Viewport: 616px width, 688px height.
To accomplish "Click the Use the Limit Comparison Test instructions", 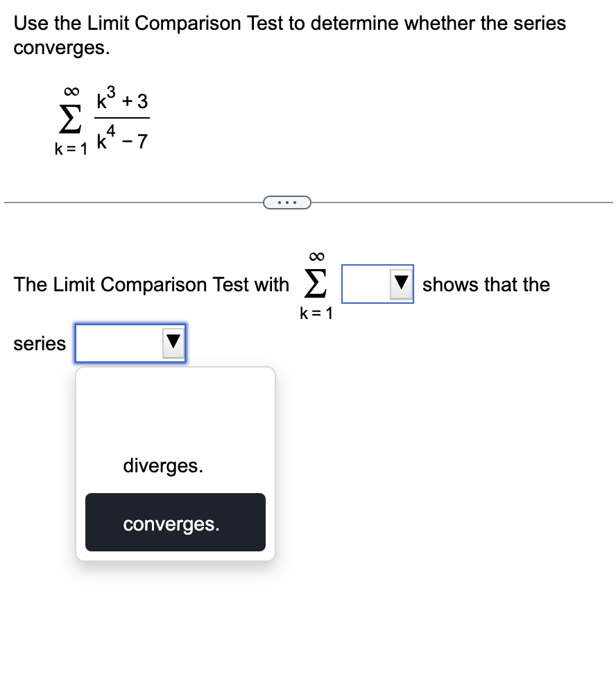I will pyautogui.click(x=289, y=35).
